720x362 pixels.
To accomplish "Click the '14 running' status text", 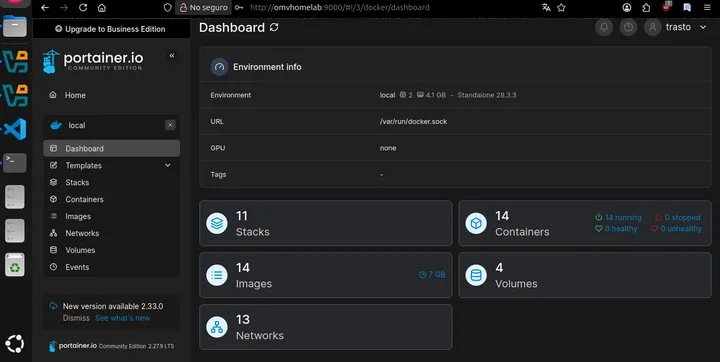I will click(x=623, y=217).
